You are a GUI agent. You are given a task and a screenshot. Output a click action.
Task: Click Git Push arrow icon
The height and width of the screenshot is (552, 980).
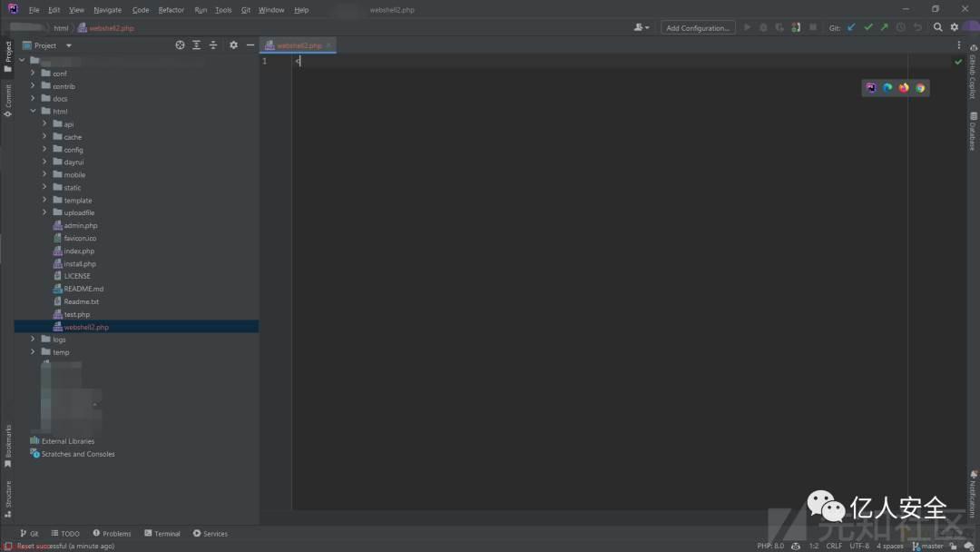click(x=884, y=27)
